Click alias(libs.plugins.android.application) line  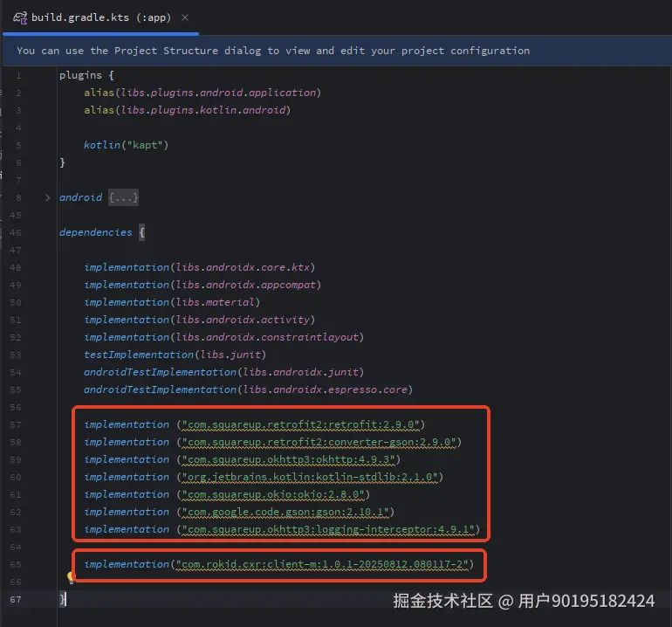pos(202,93)
